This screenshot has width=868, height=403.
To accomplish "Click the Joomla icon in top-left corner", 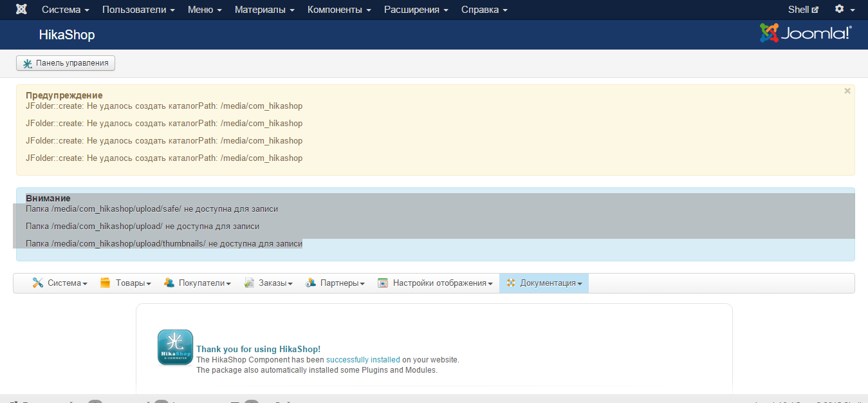I will tap(22, 10).
